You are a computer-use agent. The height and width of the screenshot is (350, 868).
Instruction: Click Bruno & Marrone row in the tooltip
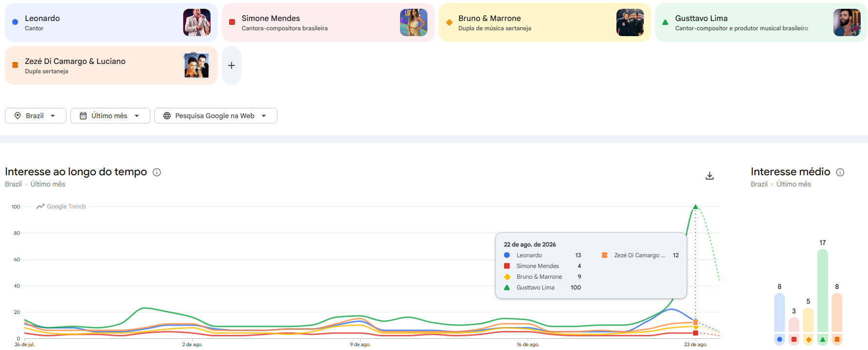pyautogui.click(x=542, y=277)
